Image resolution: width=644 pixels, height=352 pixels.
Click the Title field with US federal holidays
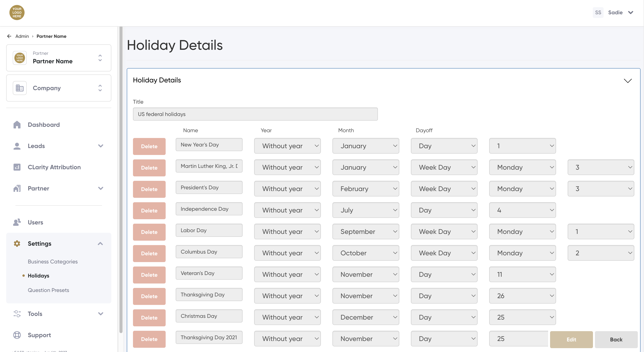[255, 114]
